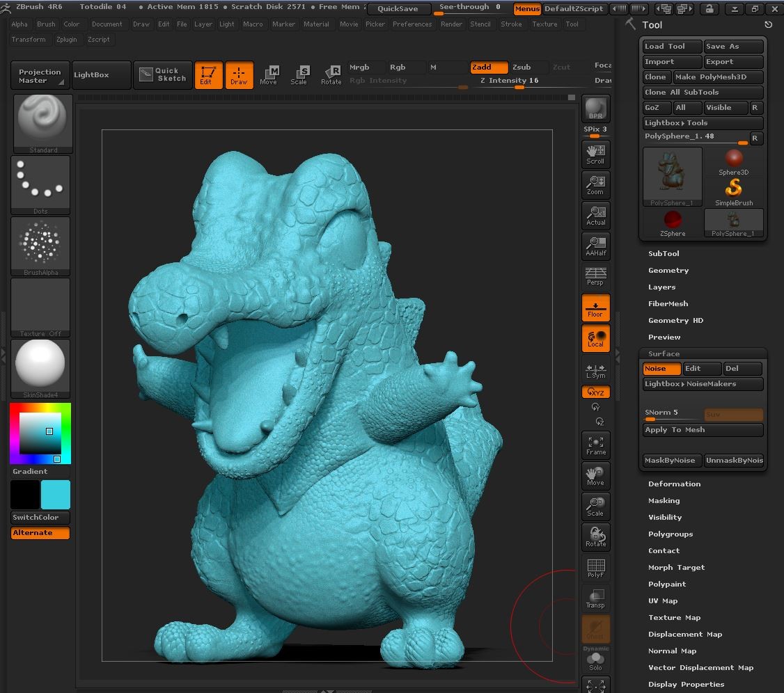Activate the Scale transform icon in top shelf

coord(299,75)
